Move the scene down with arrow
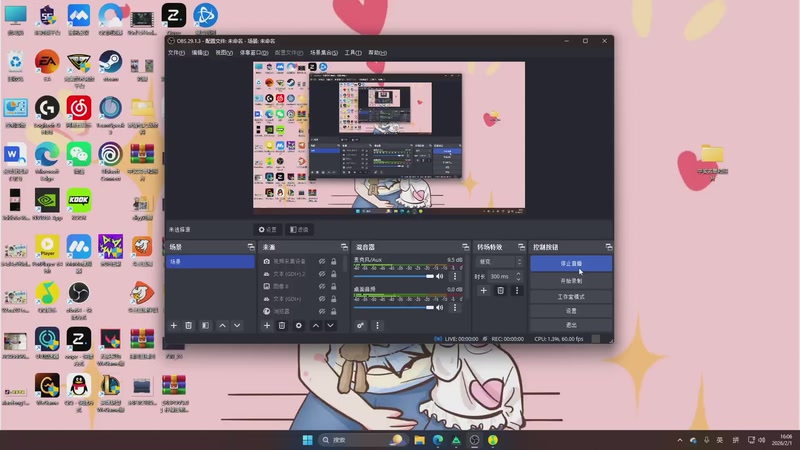 tap(237, 326)
